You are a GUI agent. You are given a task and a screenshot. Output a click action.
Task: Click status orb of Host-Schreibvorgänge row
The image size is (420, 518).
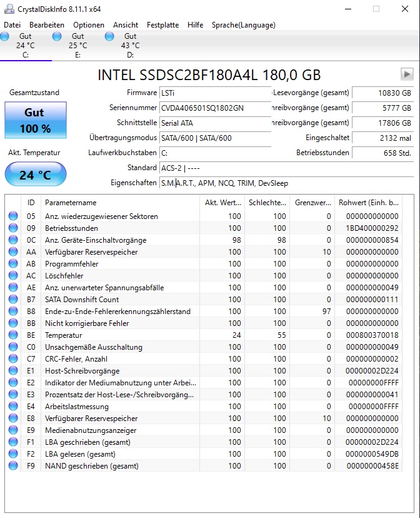(13, 370)
